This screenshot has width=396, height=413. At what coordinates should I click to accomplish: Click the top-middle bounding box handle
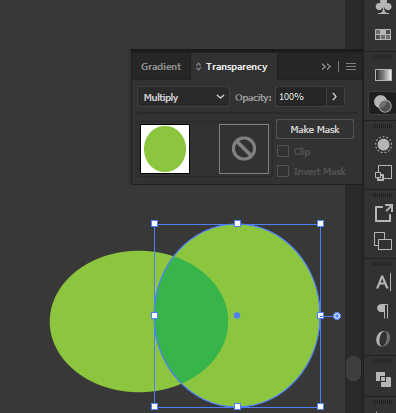pos(237,224)
